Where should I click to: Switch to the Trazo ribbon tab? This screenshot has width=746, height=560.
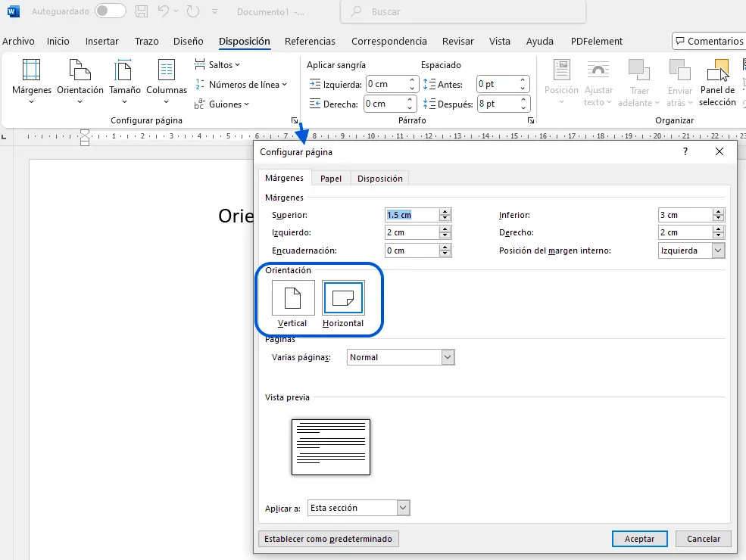coord(146,42)
